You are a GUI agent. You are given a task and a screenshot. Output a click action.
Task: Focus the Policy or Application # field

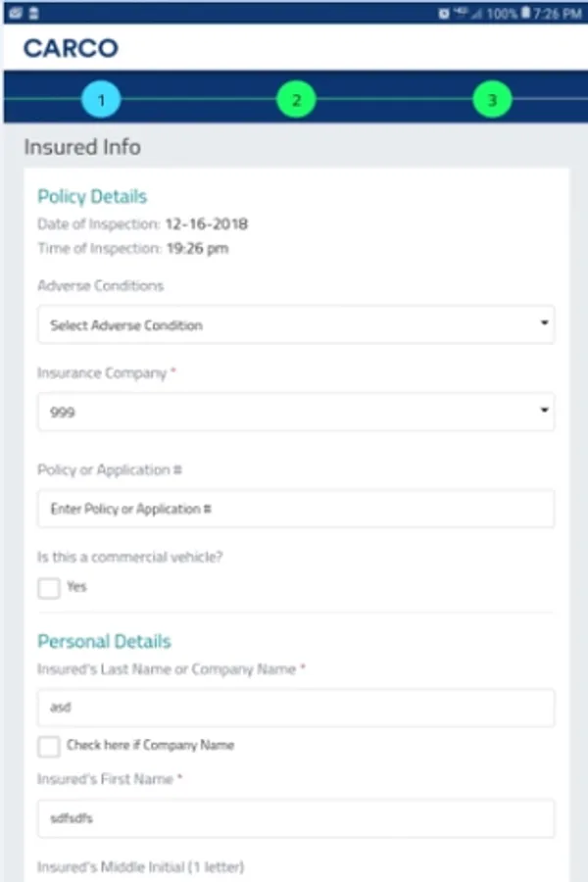coord(295,510)
